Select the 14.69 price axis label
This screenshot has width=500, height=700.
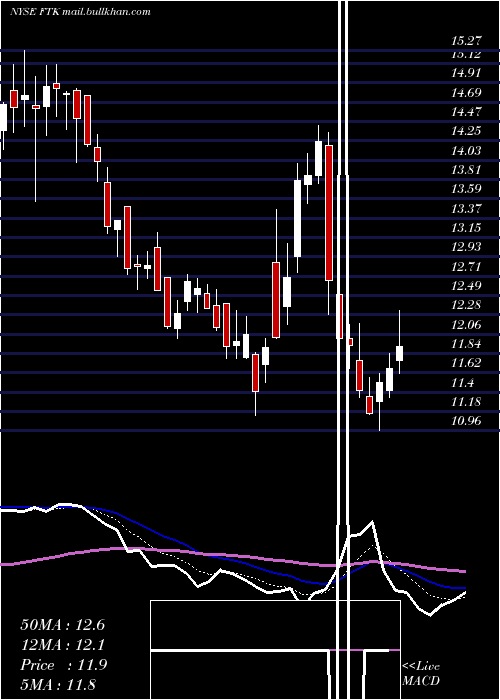click(x=466, y=93)
